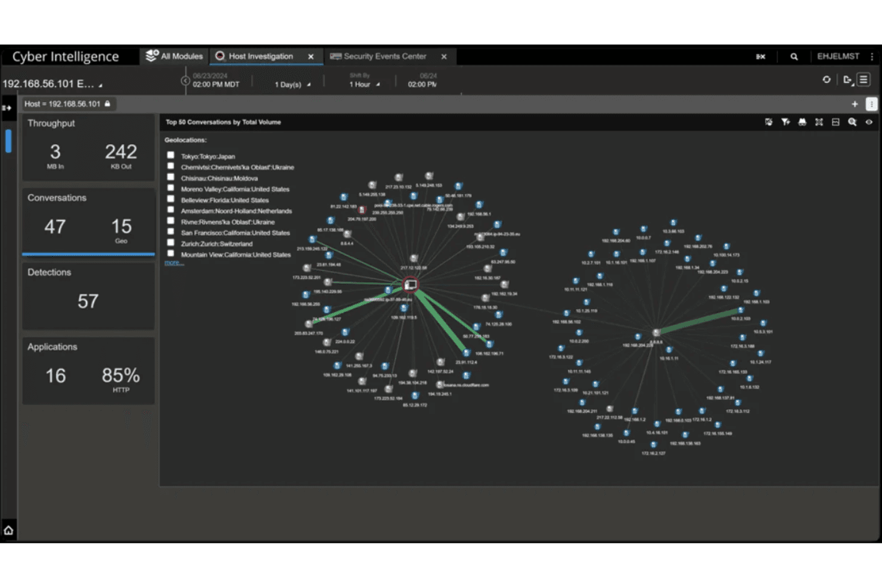Image resolution: width=882 pixels, height=588 pixels.
Task: Fit graph to screen icon
Action: [819, 122]
